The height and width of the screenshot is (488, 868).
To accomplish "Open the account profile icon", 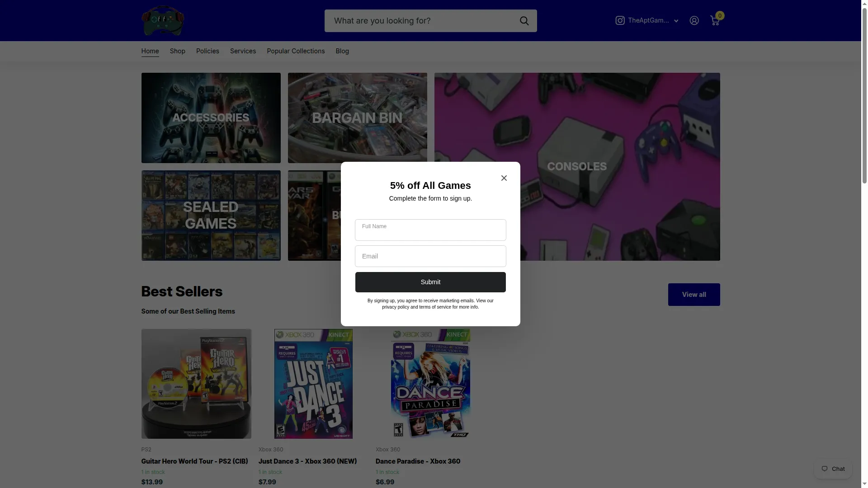I will click(x=694, y=20).
